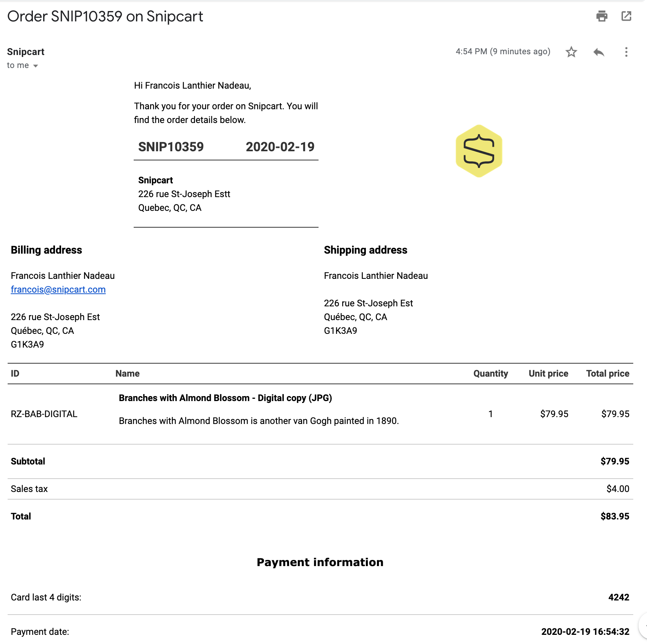The height and width of the screenshot is (644, 647).
Task: Click the Card last 4 digits label
Action: [x=46, y=597]
